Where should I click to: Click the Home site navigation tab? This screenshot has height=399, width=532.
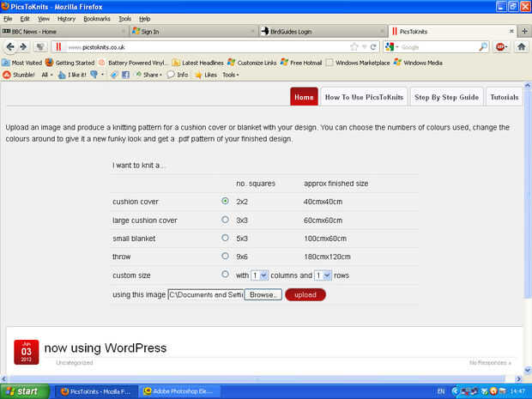tap(304, 97)
